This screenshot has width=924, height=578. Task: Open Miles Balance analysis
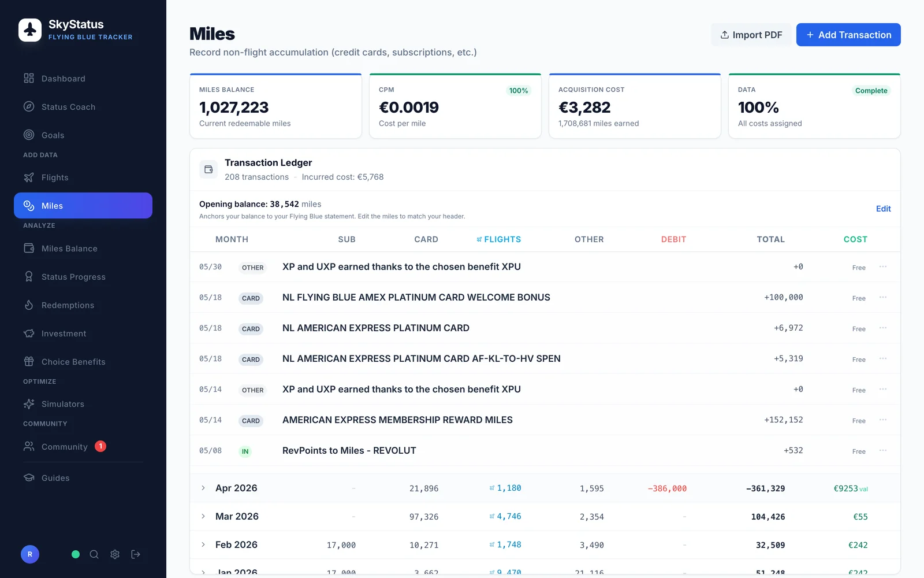83,249
